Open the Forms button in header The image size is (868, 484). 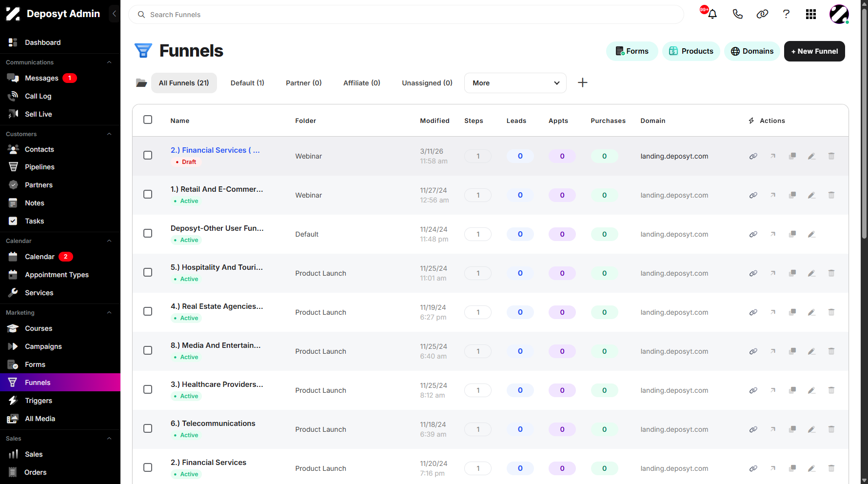click(632, 51)
